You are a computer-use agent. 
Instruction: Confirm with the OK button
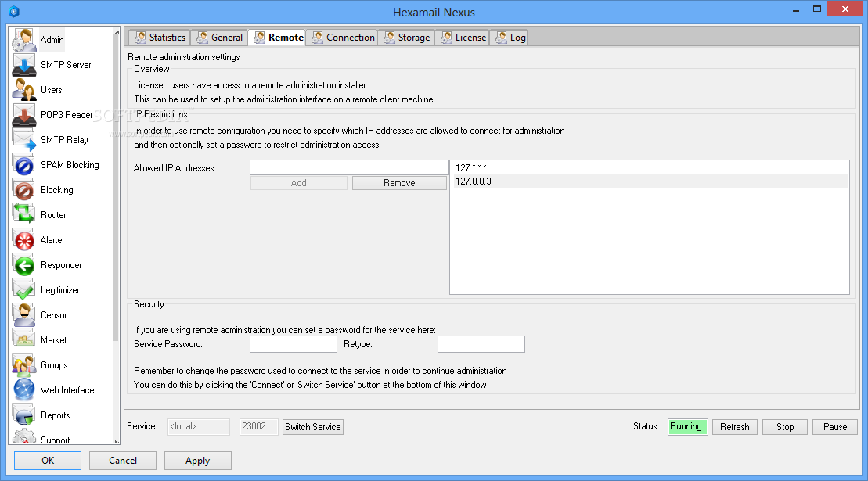48,461
